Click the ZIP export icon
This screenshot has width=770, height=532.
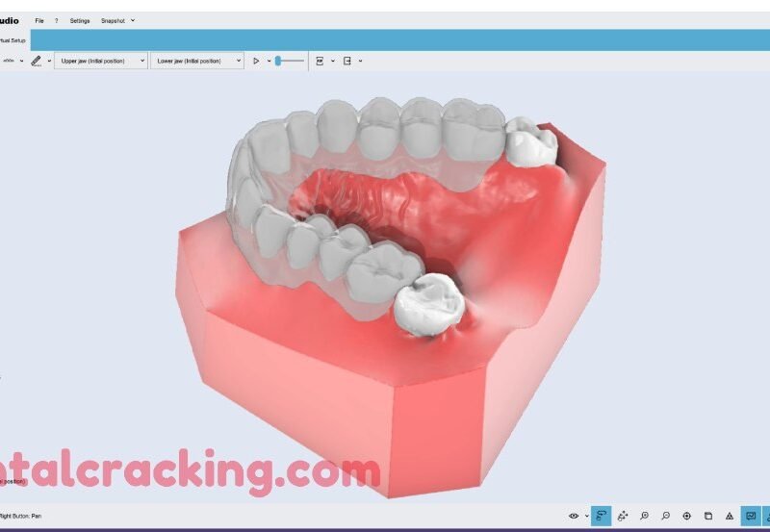click(320, 61)
